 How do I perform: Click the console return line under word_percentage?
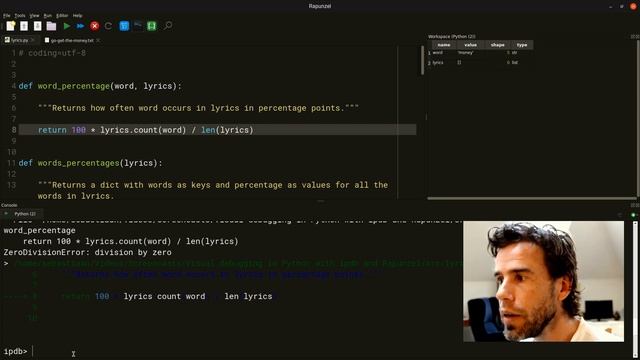coord(130,241)
